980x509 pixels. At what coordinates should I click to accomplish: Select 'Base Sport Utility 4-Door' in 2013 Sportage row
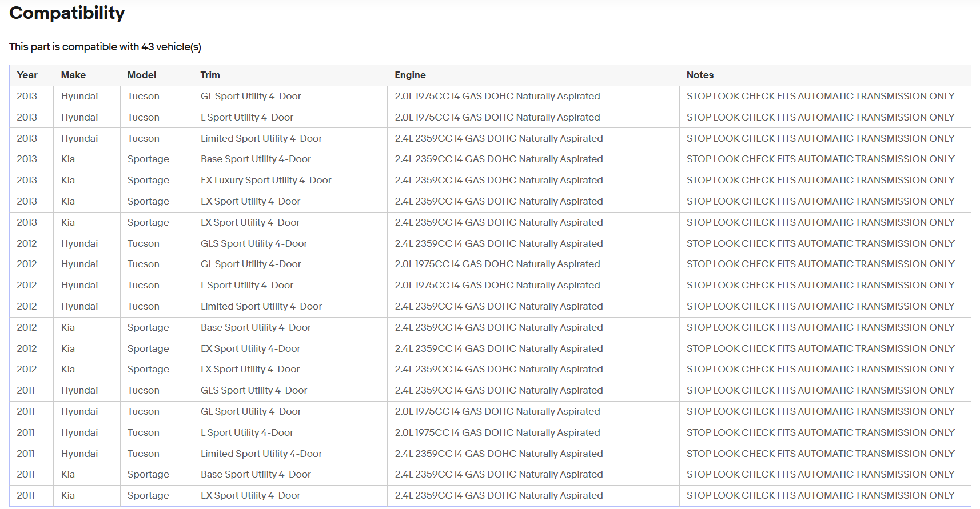pos(256,159)
